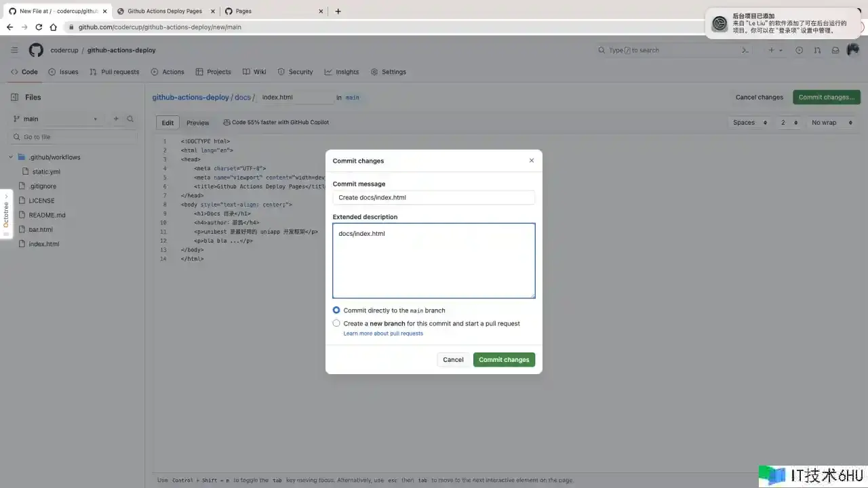Screen dimensions: 868x488
Task: Click the add file plus icon
Action: pyautogui.click(x=116, y=119)
